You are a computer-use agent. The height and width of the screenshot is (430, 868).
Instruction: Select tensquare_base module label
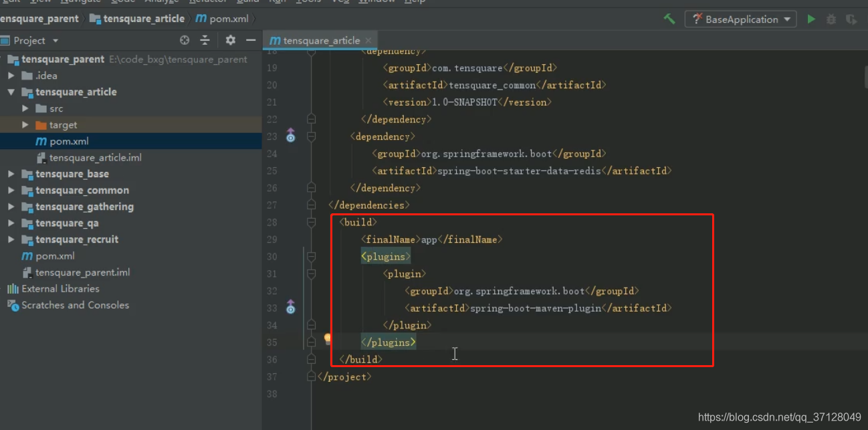click(72, 174)
